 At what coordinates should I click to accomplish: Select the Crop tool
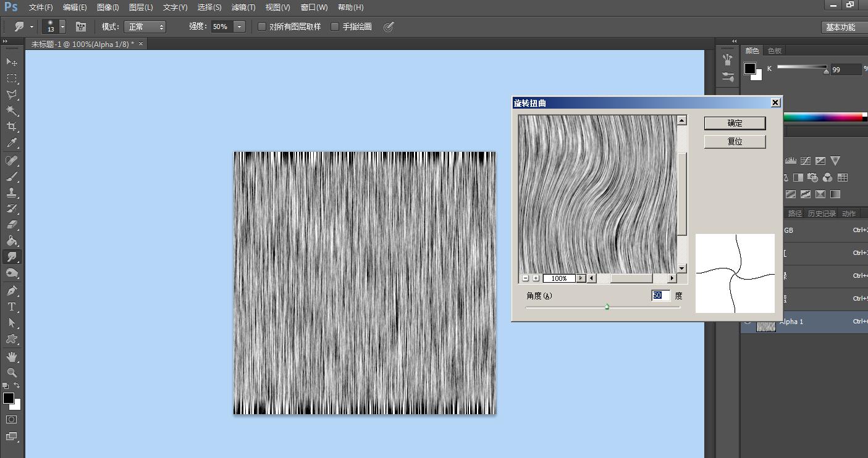click(x=12, y=127)
